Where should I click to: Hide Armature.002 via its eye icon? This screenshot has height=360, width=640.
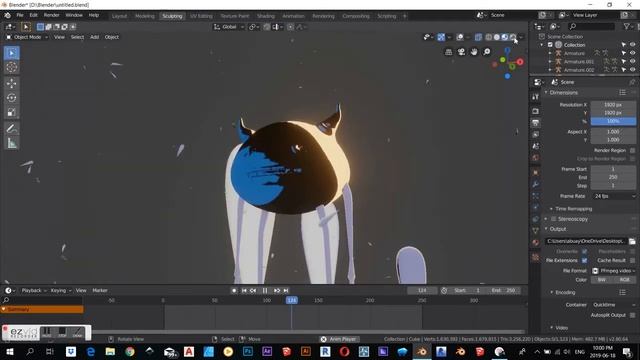click(x=633, y=70)
